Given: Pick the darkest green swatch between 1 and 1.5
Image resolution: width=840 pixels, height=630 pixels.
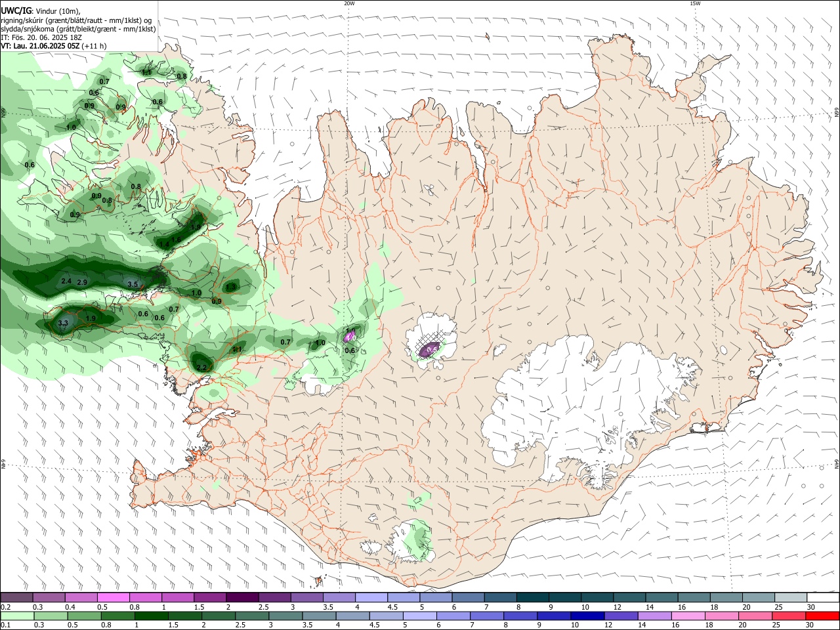Looking at the screenshot, I should [x=151, y=616].
